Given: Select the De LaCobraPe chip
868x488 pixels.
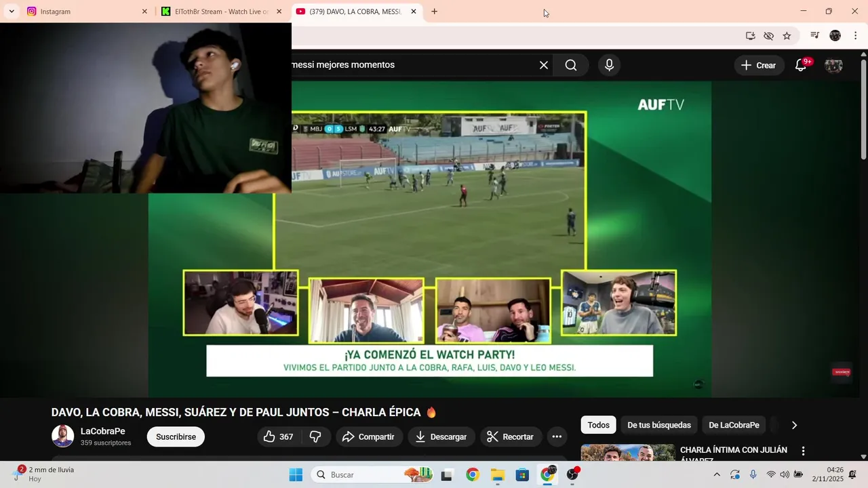Looking at the screenshot, I should point(734,425).
